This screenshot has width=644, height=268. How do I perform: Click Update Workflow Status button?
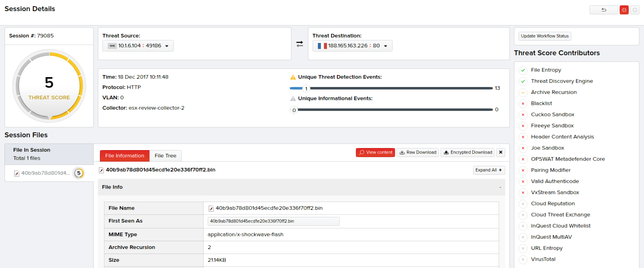545,36
